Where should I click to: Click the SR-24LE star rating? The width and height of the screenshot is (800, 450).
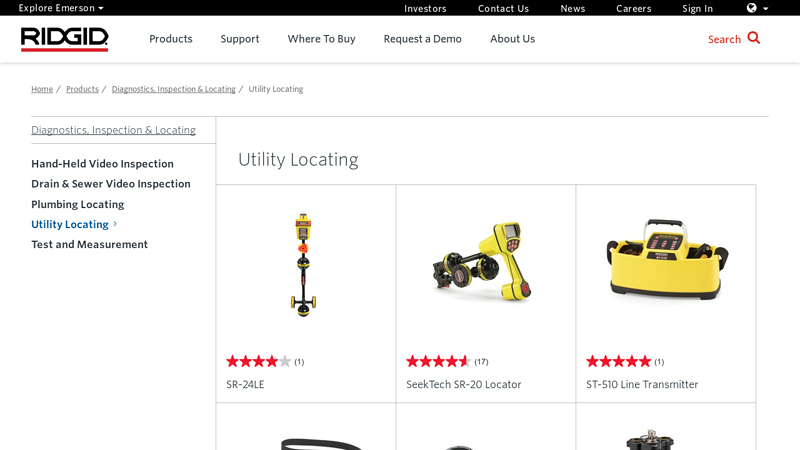point(259,362)
